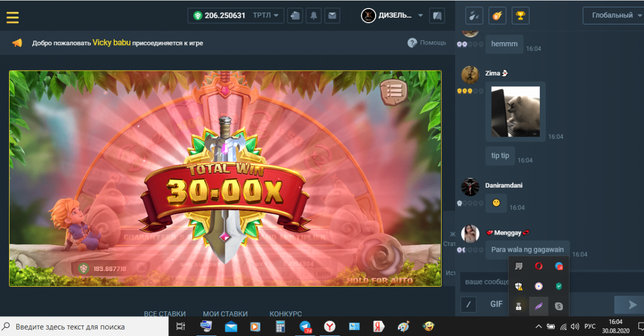Viewport: 644px width, 336px height.
Task: Open the mail inbox icon
Action: [332, 16]
